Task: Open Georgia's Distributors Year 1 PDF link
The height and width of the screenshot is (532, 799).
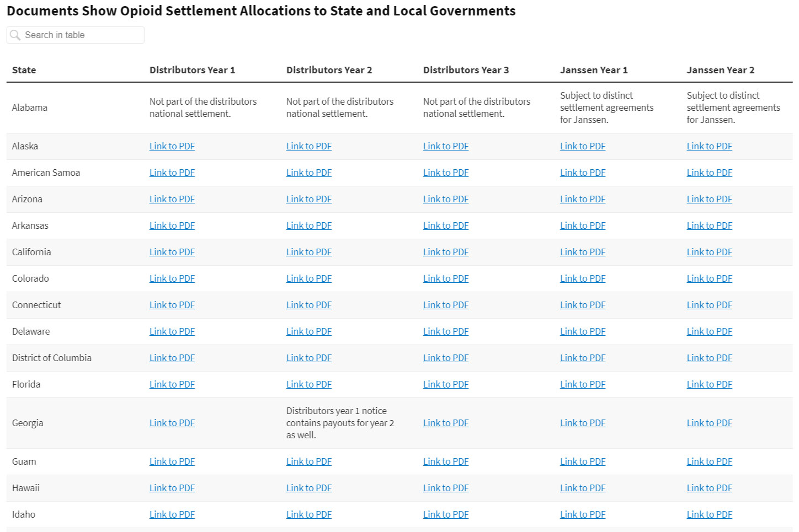Action: 172,423
